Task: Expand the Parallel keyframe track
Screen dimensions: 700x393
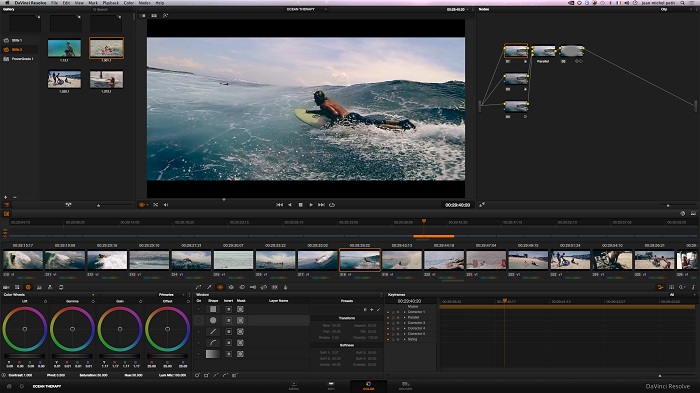Action: point(404,318)
